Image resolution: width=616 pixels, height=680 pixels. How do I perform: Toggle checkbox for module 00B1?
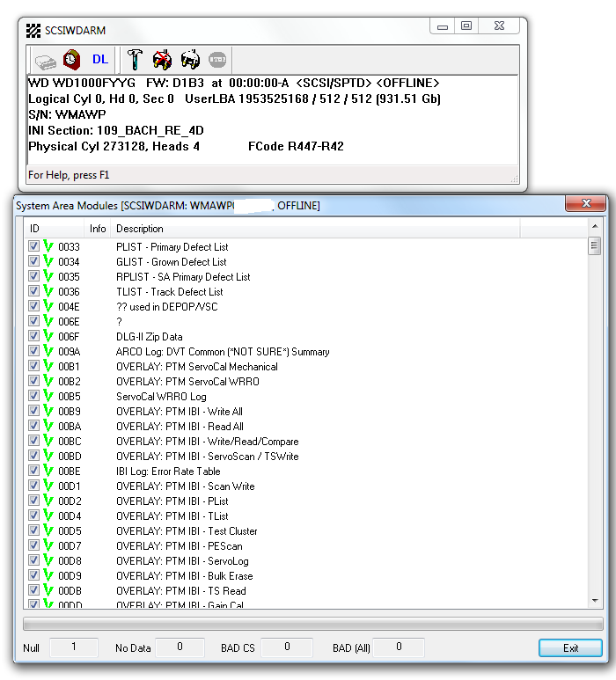point(33,366)
